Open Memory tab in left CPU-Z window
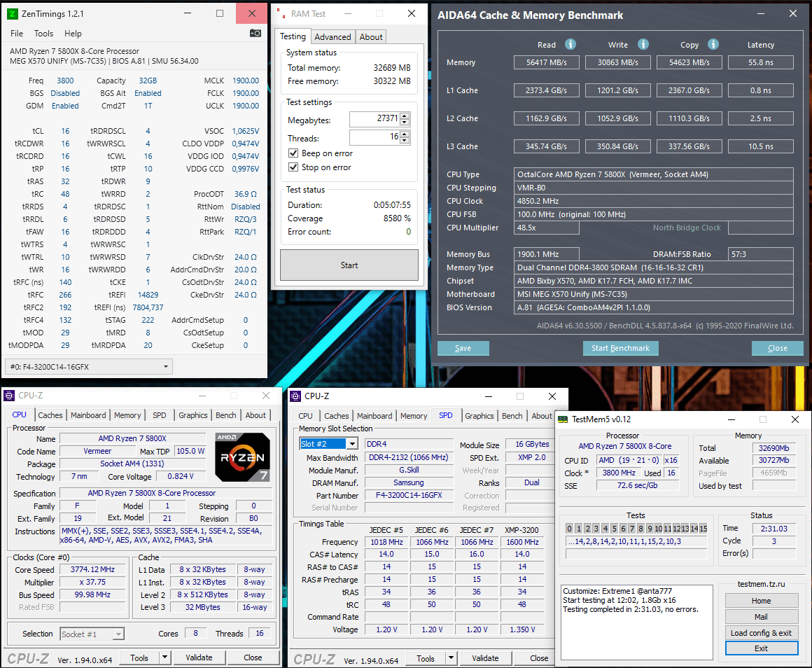The image size is (812, 668). (x=127, y=415)
